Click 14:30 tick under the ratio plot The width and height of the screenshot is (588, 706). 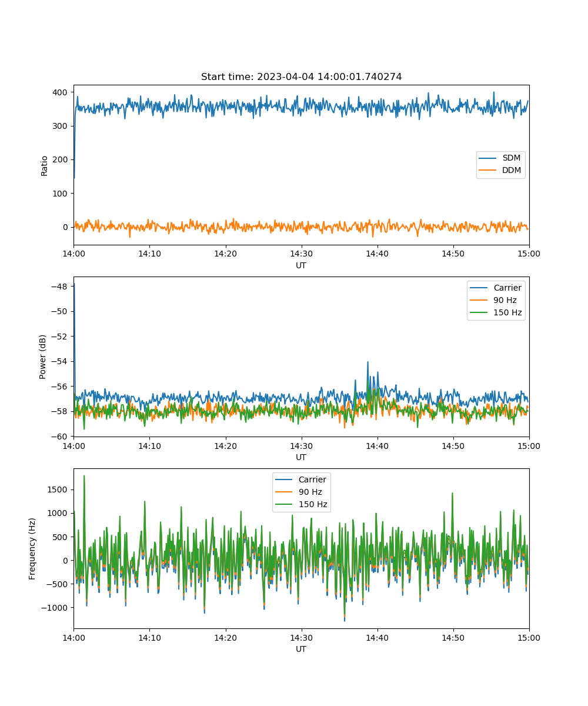[x=301, y=254]
